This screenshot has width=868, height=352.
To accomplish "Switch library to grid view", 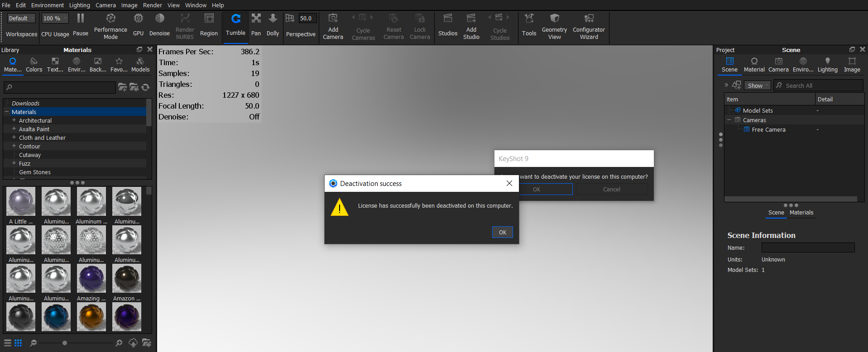I will (18, 343).
